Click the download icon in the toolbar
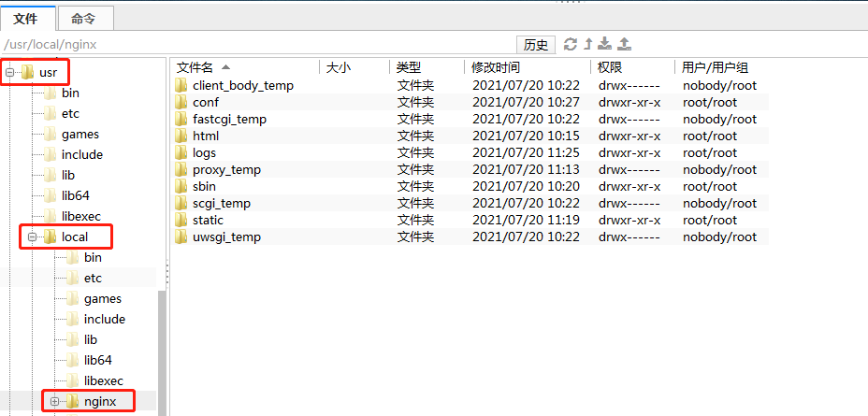The height and width of the screenshot is (416, 868). [x=606, y=44]
